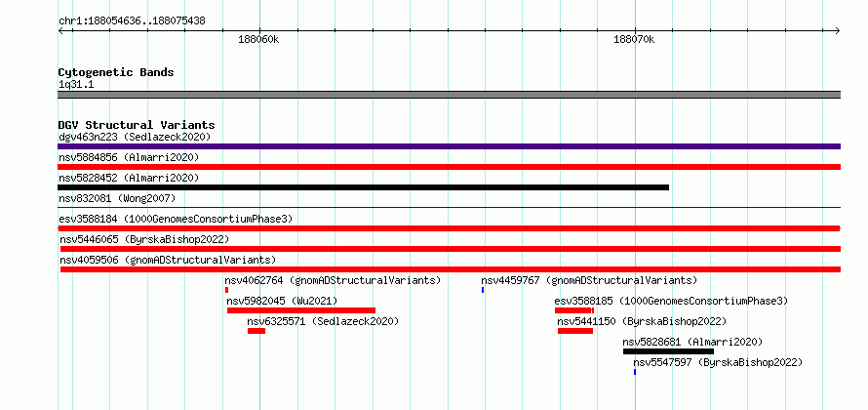Click the nsv5828452 black variant bar

tap(363, 187)
